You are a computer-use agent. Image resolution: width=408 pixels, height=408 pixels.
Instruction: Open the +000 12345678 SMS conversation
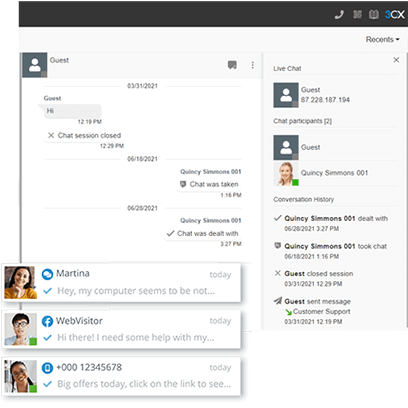point(121,376)
